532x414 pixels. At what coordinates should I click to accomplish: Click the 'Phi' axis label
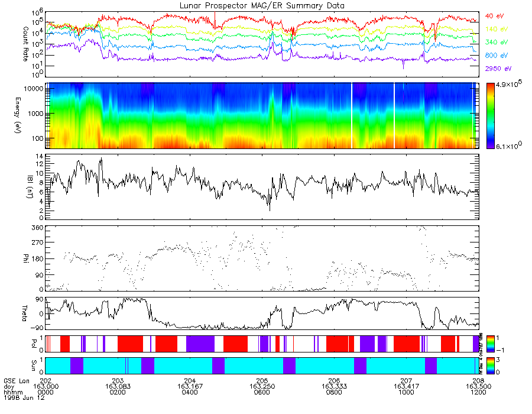tap(25, 258)
